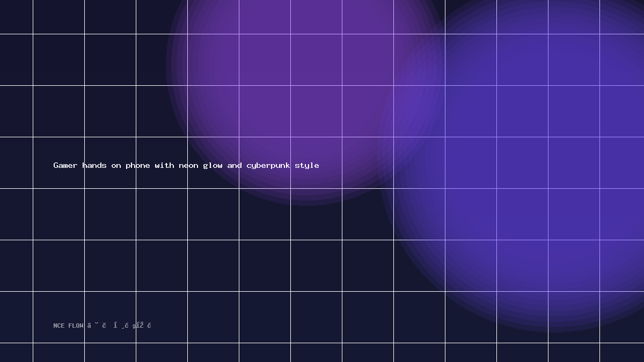
Task: Click the word "cyberpunk" in the caption
Action: click(x=268, y=166)
